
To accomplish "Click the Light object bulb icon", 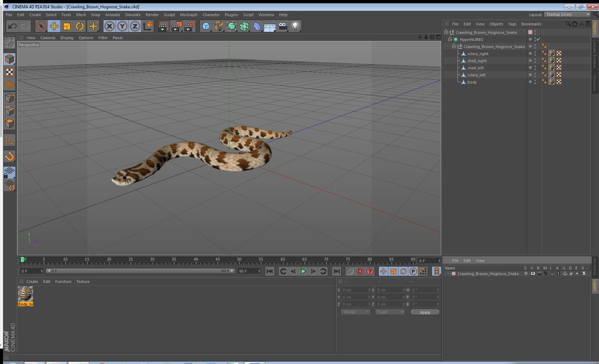I will point(296,26).
